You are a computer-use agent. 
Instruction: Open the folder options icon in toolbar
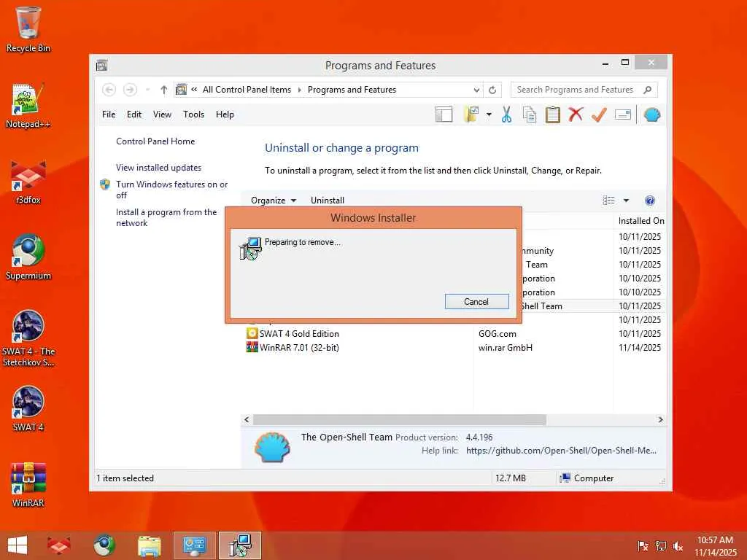pos(471,114)
